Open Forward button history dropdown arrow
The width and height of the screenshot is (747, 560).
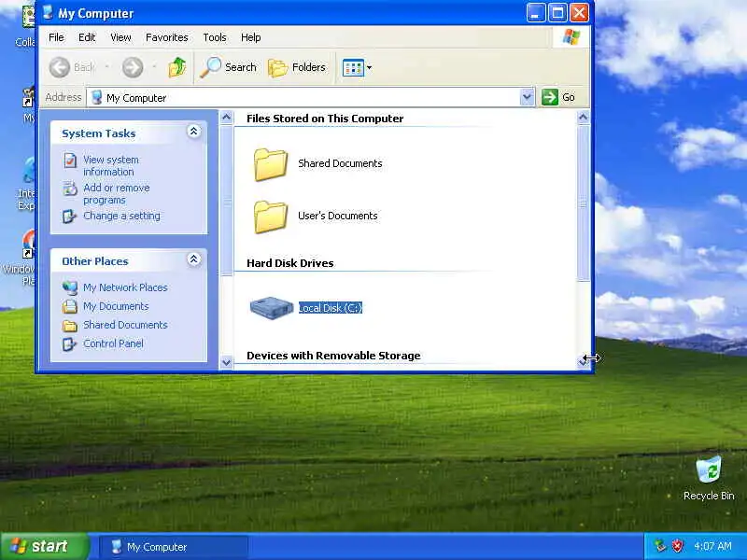(x=154, y=67)
